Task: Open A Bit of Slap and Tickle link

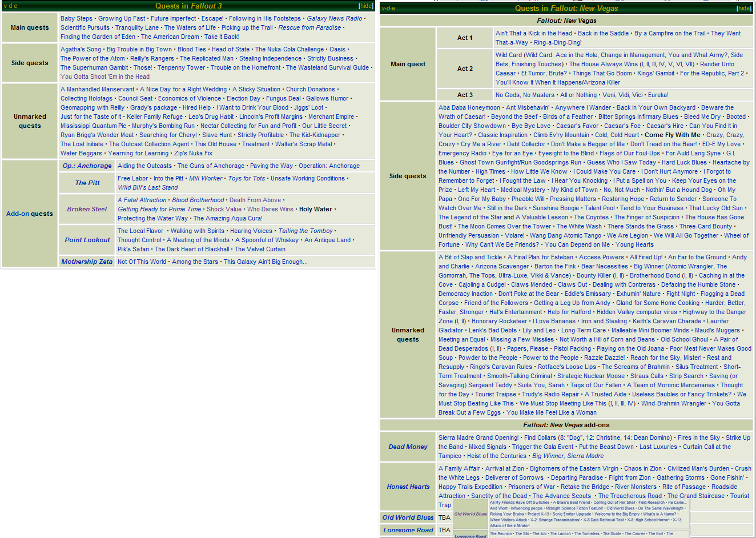Action: (470, 257)
